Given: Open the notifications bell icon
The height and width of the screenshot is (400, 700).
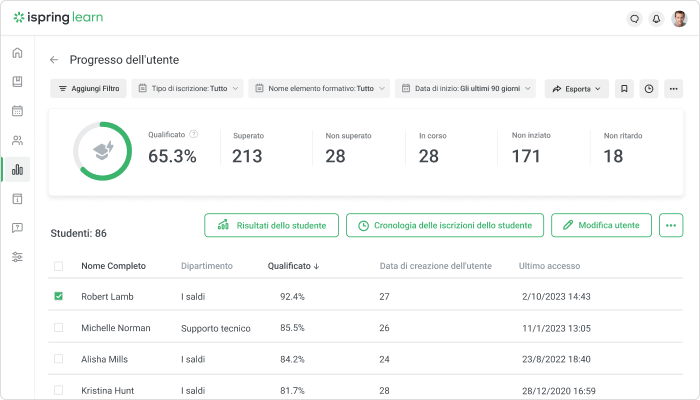Looking at the screenshot, I should click(x=656, y=19).
